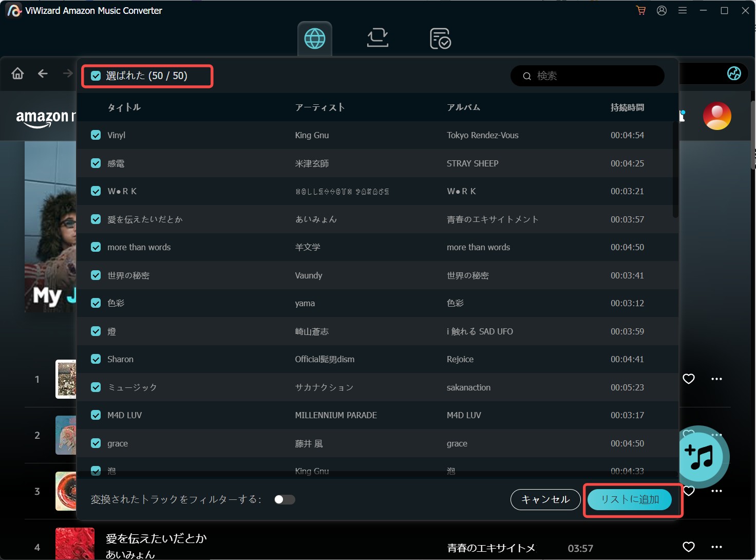
Task: Open the hamburger menu icon
Action: click(683, 10)
